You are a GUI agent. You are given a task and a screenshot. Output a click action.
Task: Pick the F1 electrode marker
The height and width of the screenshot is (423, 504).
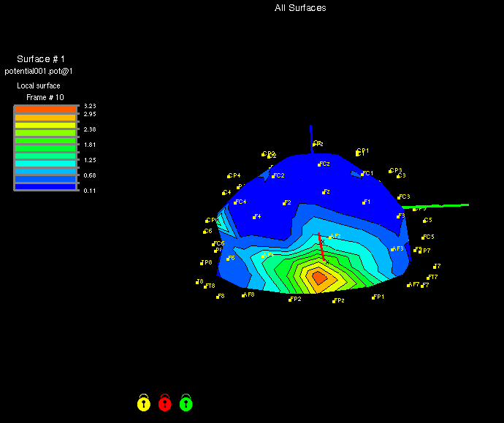(363, 202)
